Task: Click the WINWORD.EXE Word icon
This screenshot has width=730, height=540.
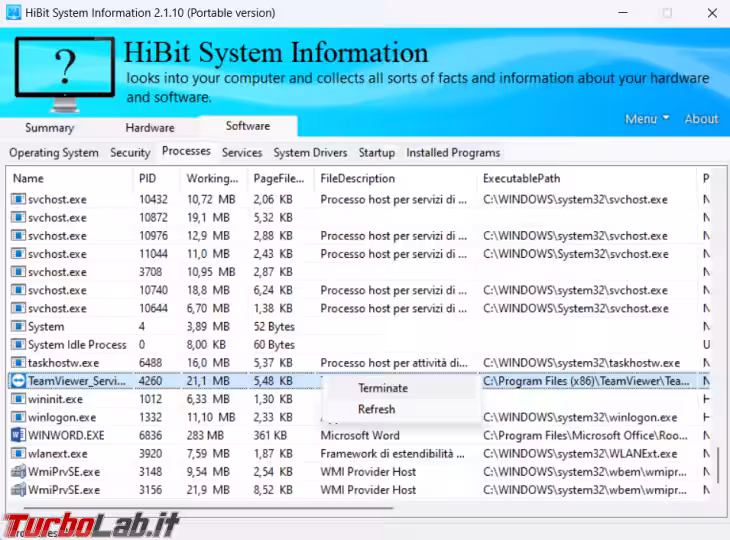Action: 17,436
